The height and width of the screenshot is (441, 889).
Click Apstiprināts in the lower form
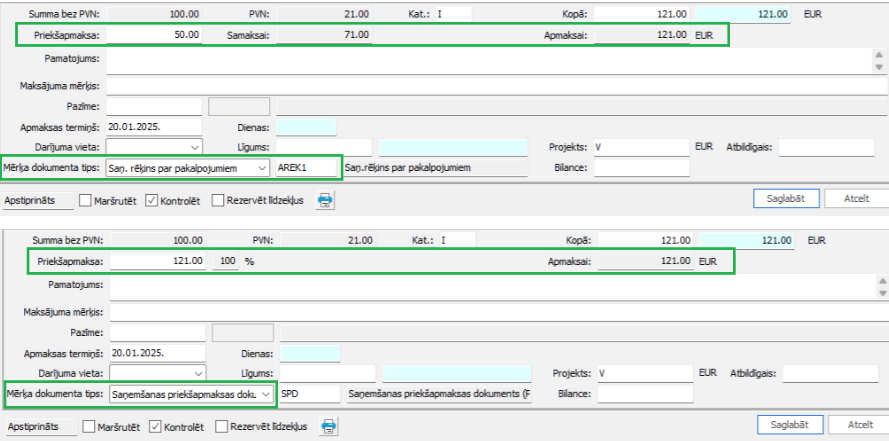41,427
